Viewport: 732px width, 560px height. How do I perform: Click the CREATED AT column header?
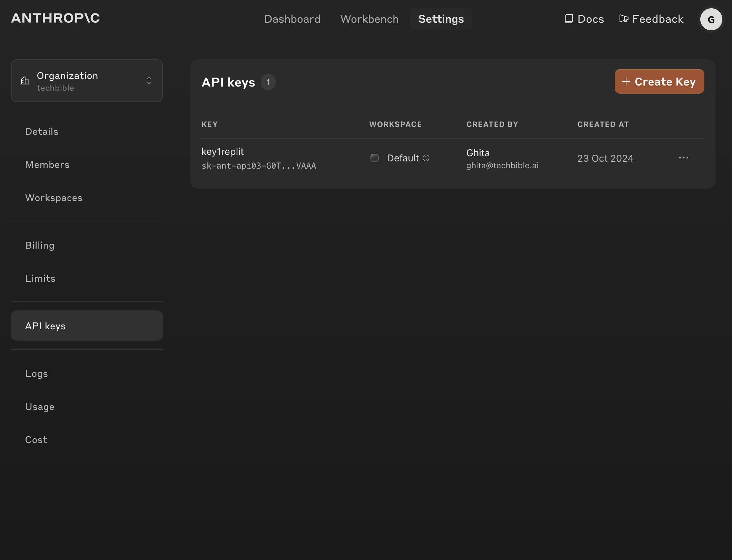pyautogui.click(x=603, y=124)
